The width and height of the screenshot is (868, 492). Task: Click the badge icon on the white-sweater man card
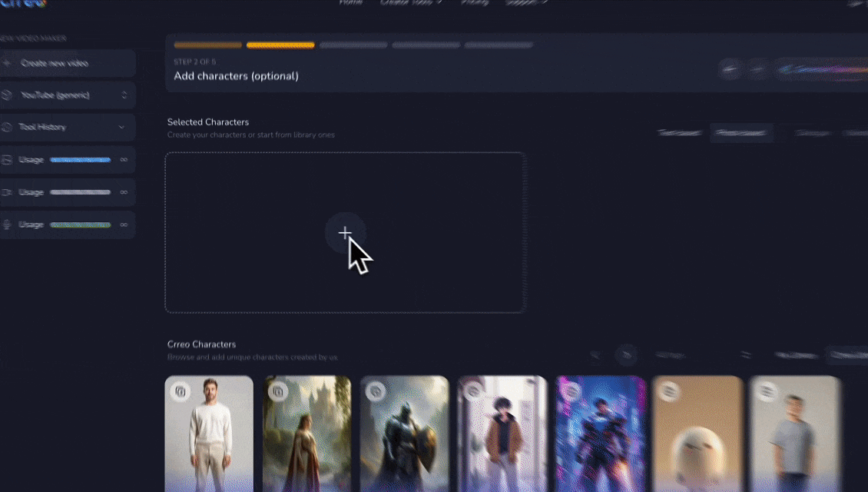click(181, 392)
